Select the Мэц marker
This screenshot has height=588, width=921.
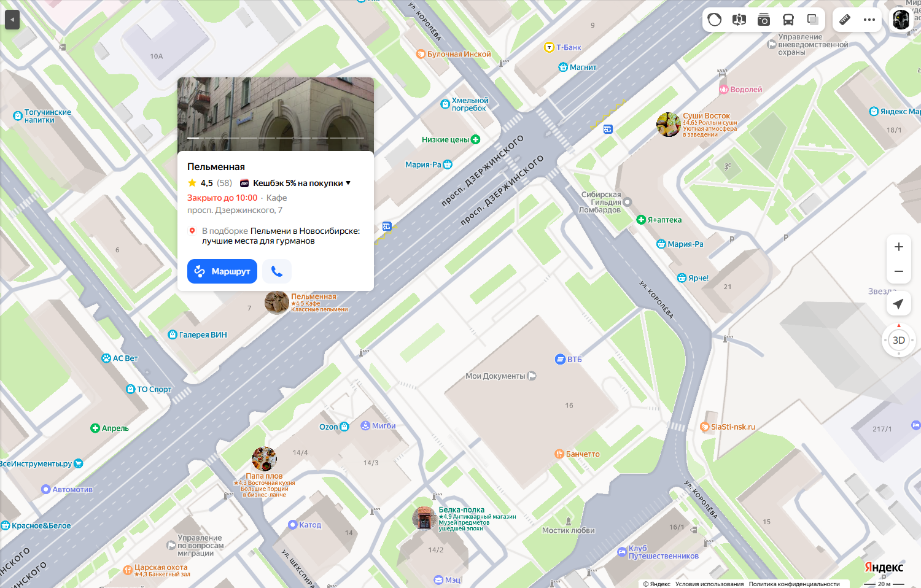click(438, 580)
